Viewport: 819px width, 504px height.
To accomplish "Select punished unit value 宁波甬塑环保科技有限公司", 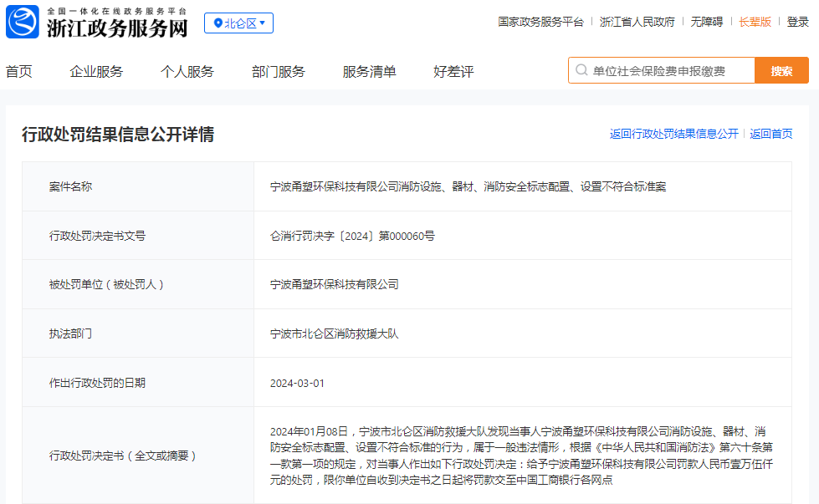I will [x=335, y=284].
